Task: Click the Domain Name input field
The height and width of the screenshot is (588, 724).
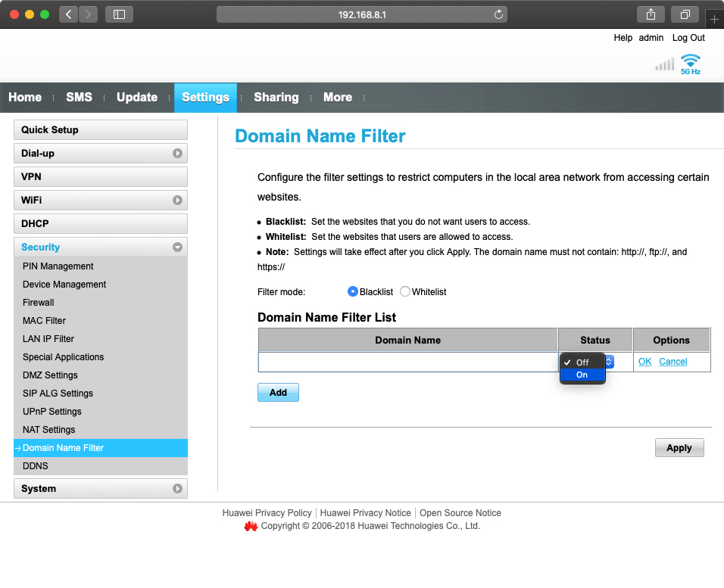Action: 407,362
